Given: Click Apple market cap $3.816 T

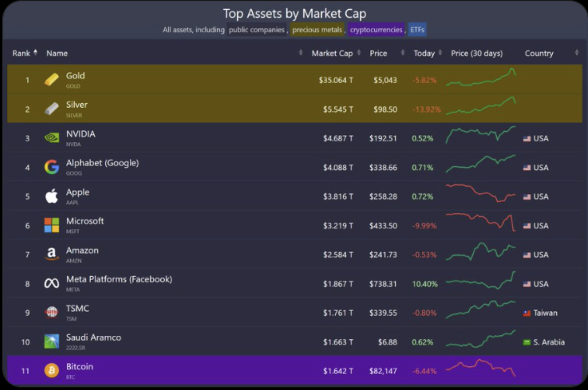Looking at the screenshot, I should click(x=338, y=197).
